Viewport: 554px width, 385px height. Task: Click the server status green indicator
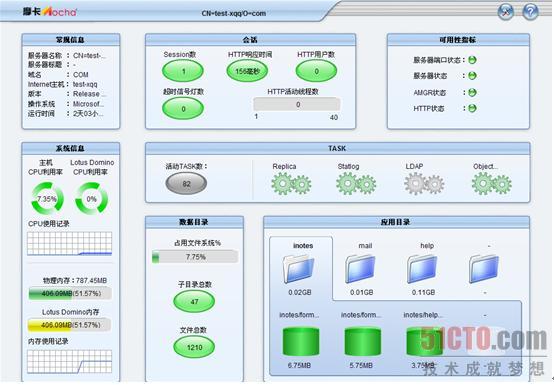click(x=472, y=75)
